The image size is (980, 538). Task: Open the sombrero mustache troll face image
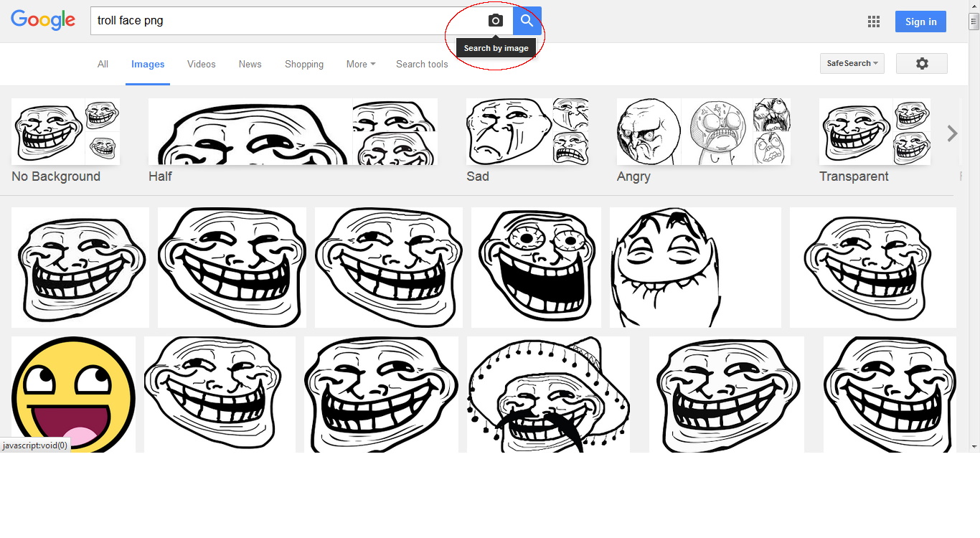coord(548,395)
